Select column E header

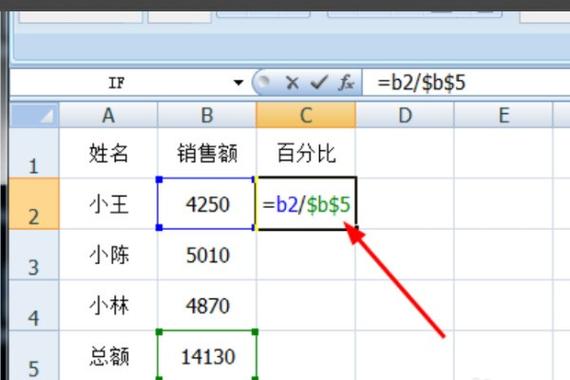[503, 115]
